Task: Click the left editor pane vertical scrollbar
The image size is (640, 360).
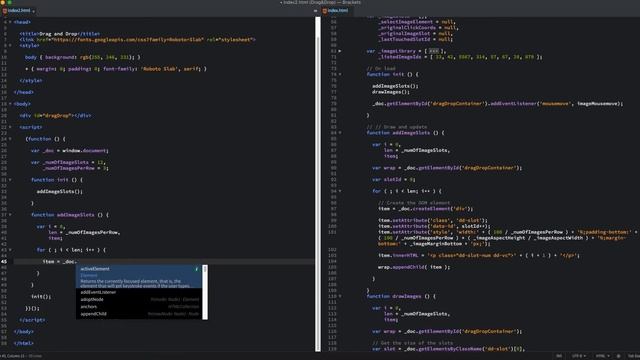Action: 318,184
